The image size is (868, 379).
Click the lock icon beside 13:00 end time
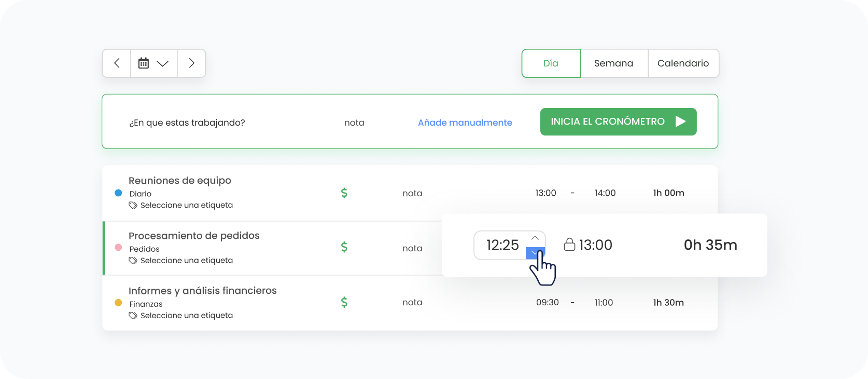pyautogui.click(x=569, y=245)
